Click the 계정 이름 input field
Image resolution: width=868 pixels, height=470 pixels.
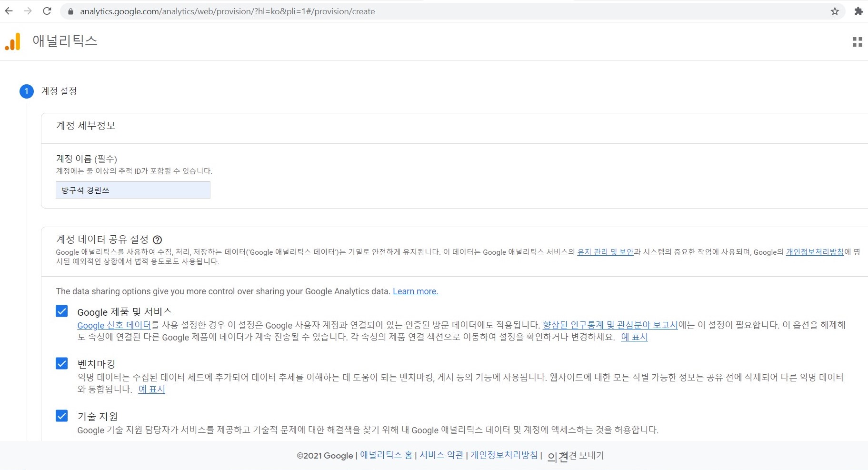[133, 190]
